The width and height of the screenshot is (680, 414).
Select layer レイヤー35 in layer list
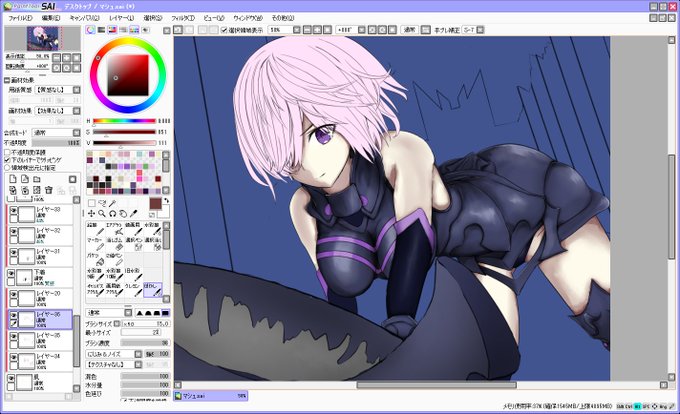tap(40, 340)
